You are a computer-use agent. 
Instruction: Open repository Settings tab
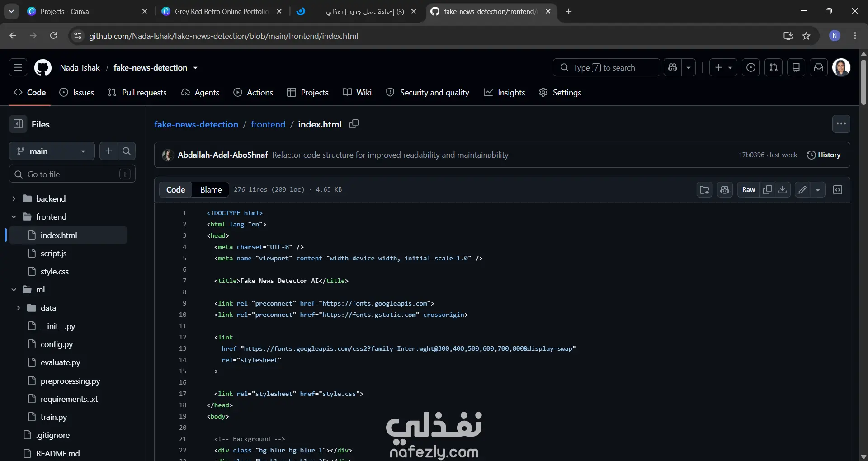click(x=560, y=92)
